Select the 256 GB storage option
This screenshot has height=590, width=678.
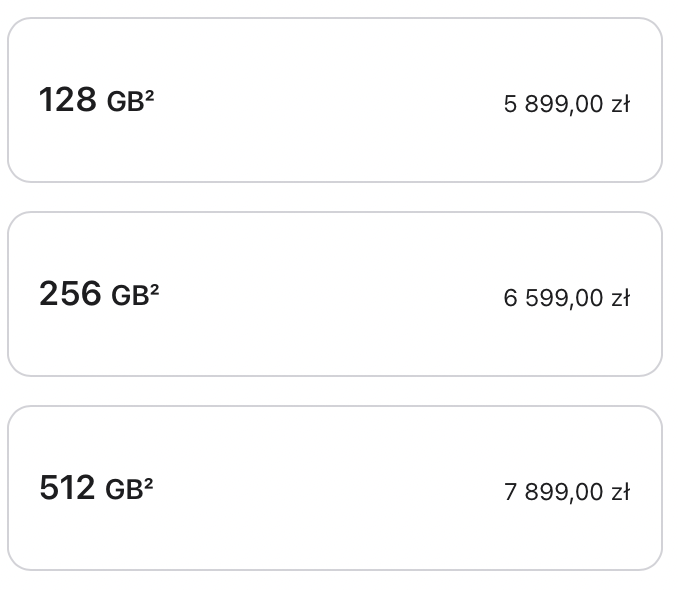pyautogui.click(x=335, y=294)
